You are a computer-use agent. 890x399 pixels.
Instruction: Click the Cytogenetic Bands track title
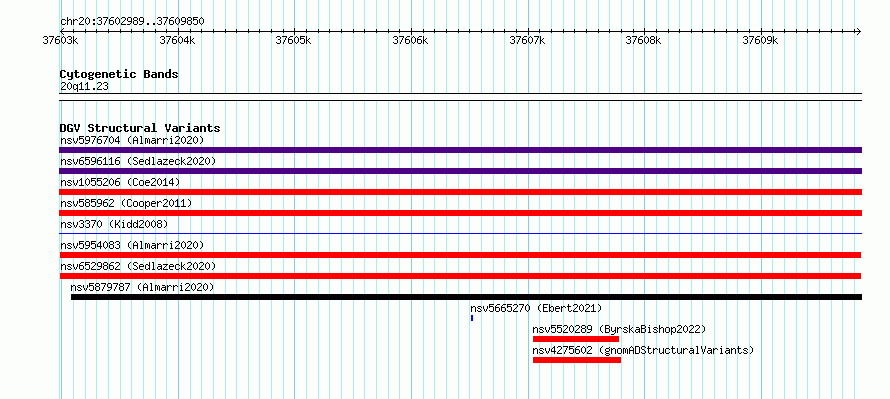[119, 74]
